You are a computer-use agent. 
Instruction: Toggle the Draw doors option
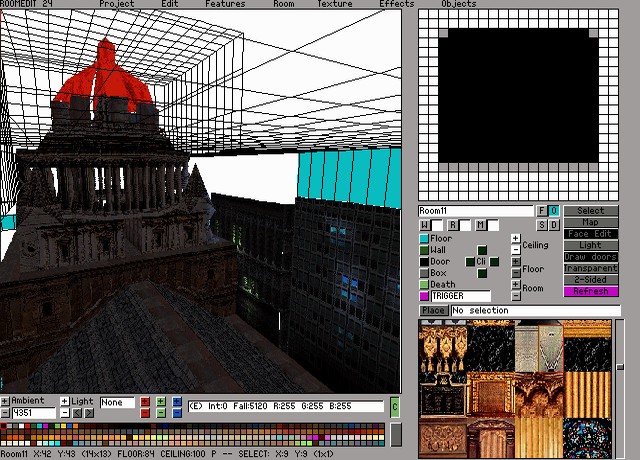pos(590,257)
